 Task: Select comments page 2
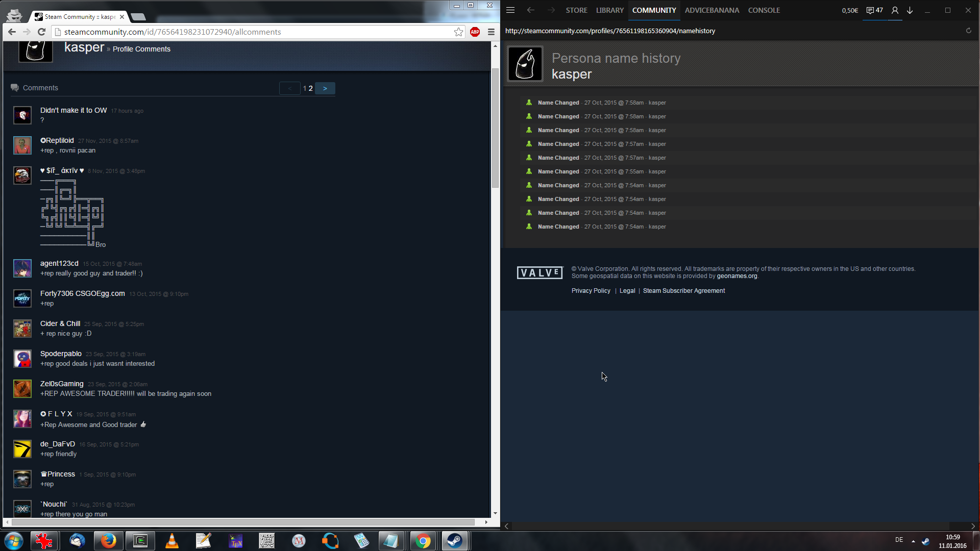tap(310, 88)
